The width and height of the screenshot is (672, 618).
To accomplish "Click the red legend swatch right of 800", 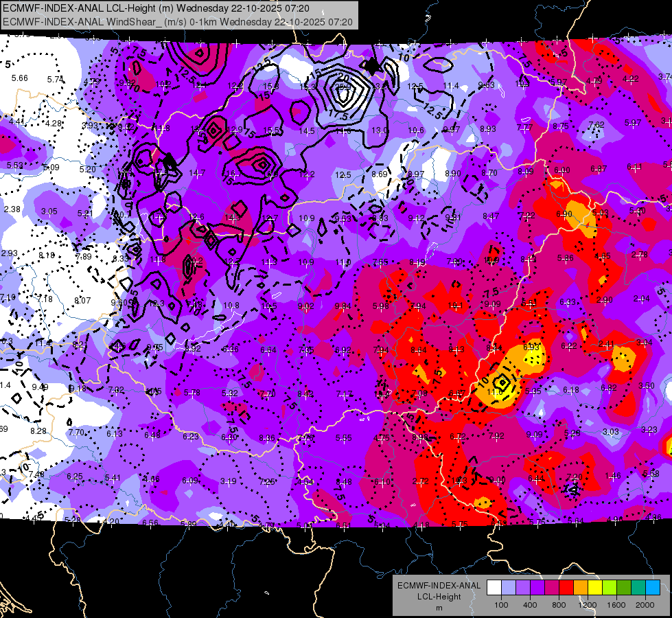I will 566,588.
